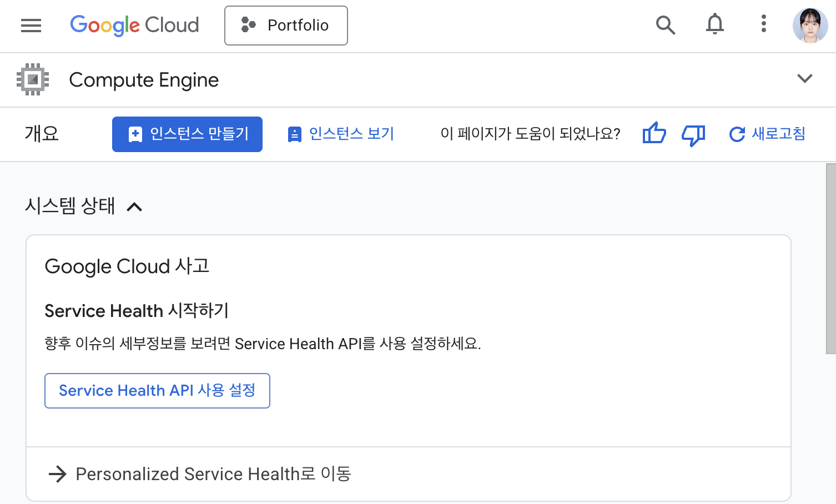
Task: Click the 인스턴스 만들기 button
Action: coord(187,134)
